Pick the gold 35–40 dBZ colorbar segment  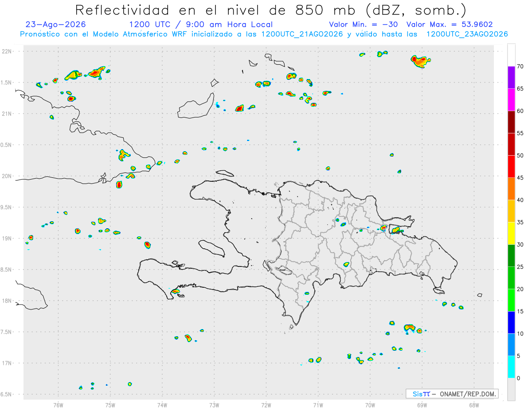point(511,211)
